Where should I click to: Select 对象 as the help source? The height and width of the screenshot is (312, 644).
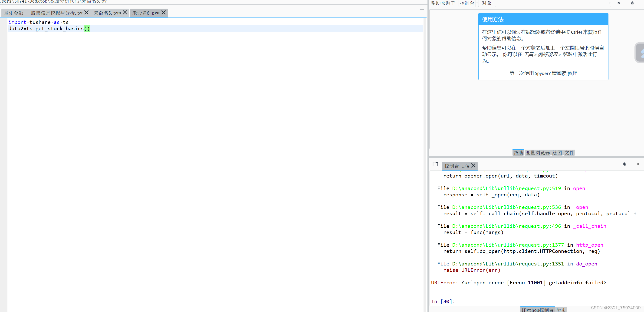coord(486,3)
